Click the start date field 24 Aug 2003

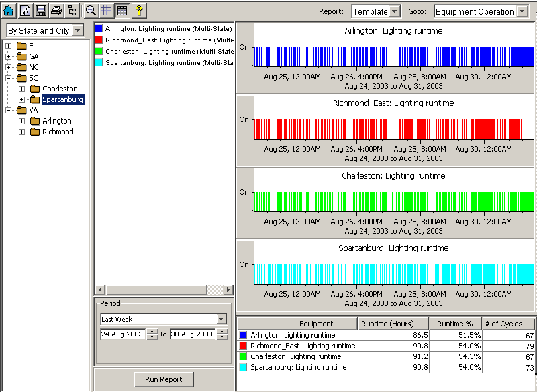point(122,334)
